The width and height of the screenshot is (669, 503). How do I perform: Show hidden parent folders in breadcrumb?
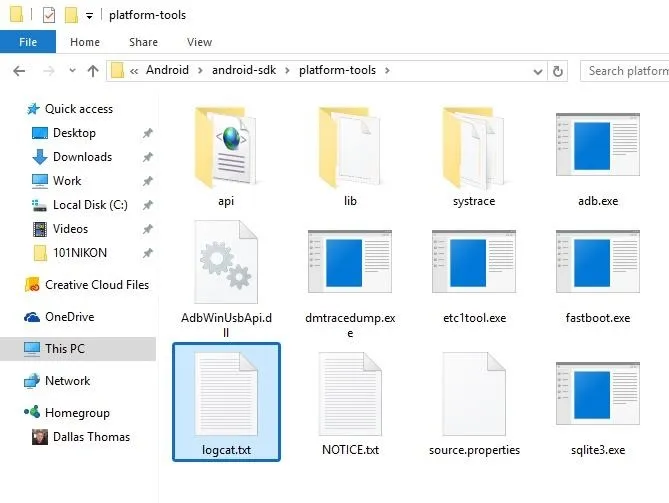point(134,71)
